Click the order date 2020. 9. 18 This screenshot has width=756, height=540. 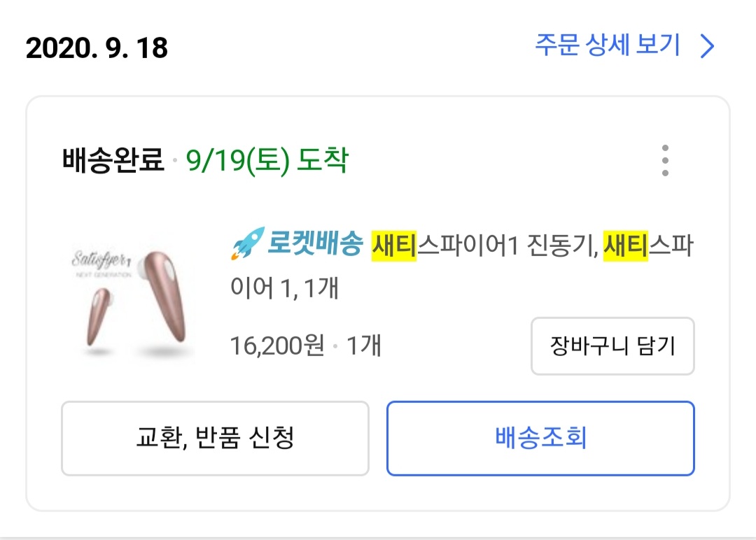[97, 48]
